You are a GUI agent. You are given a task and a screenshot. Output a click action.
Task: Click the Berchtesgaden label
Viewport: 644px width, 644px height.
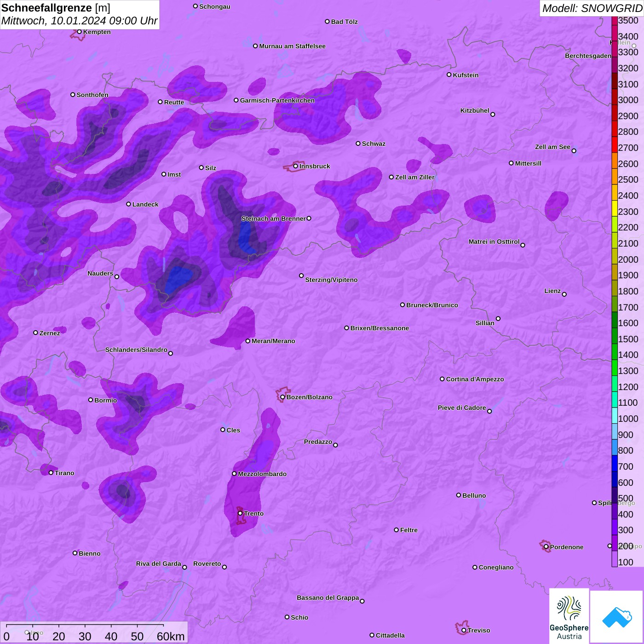pos(588,56)
